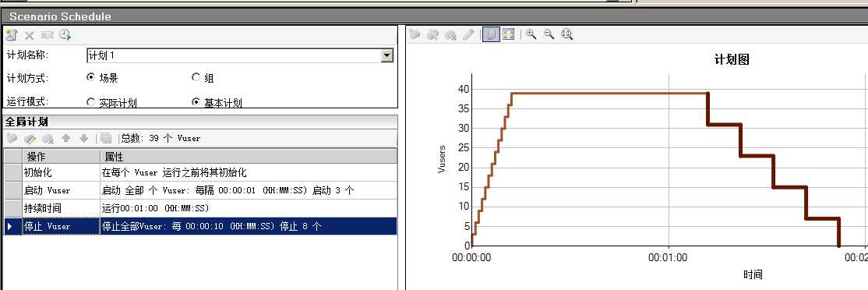The width and height of the screenshot is (868, 290).
Task: Click the 计划图 graph title
Action: click(732, 59)
